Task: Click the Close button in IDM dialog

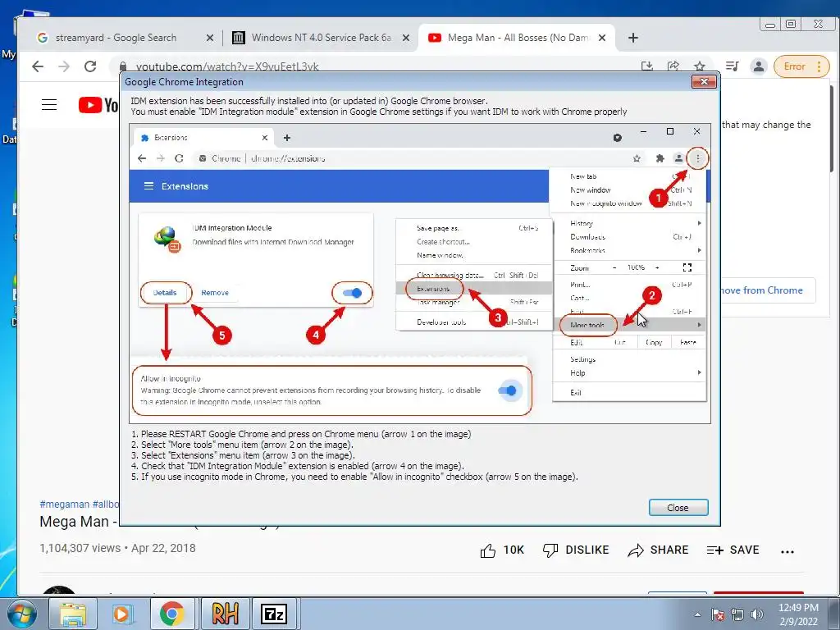Action: (678, 507)
